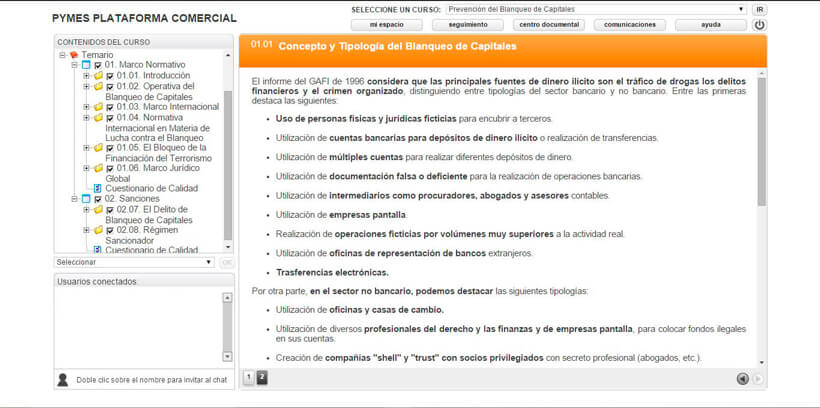Expand the 02.08. Régimen Sancionador node
This screenshot has width=820, height=408.
(86, 230)
